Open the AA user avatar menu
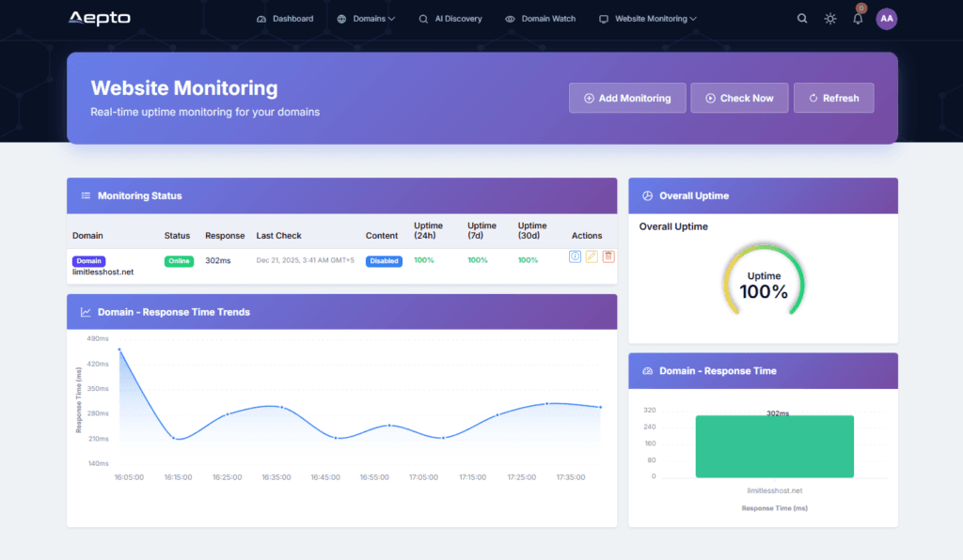963x560 pixels. point(886,18)
